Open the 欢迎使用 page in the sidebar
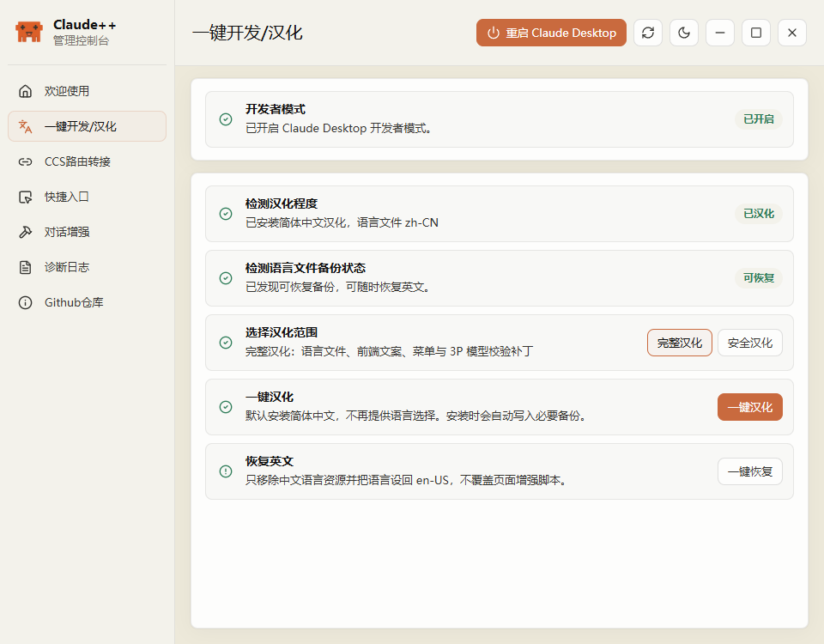Screen dimensions: 824x644 click(x=88, y=91)
